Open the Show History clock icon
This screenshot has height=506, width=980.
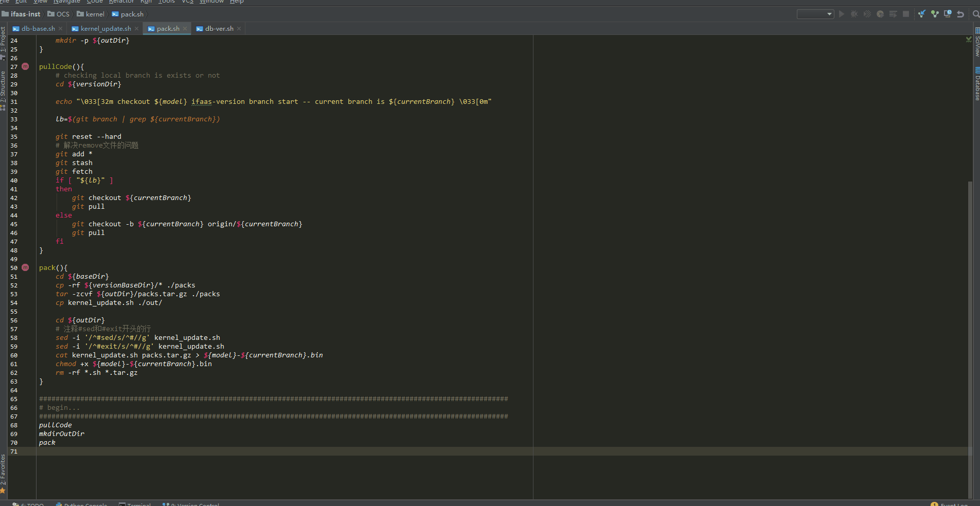tap(948, 14)
